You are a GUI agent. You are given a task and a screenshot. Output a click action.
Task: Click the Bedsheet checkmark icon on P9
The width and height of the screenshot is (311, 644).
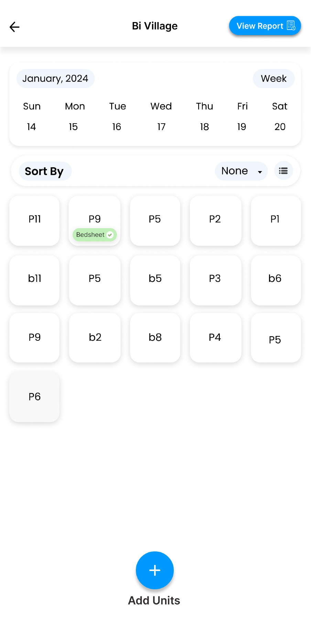110,235
